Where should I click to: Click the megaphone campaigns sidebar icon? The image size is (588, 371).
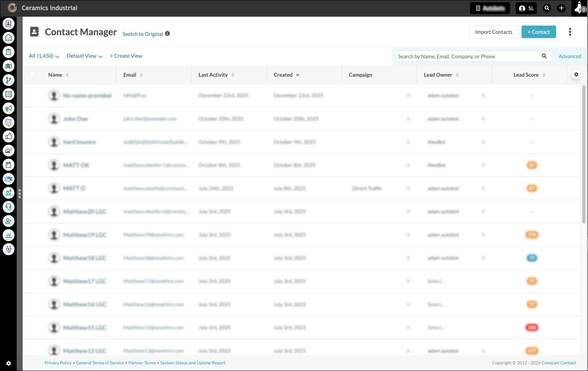[x=9, y=108]
